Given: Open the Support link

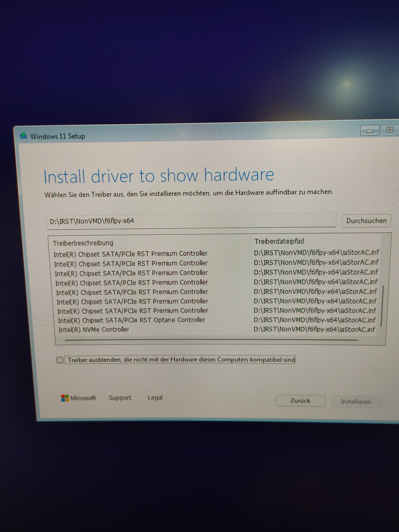Looking at the screenshot, I should pos(120,398).
